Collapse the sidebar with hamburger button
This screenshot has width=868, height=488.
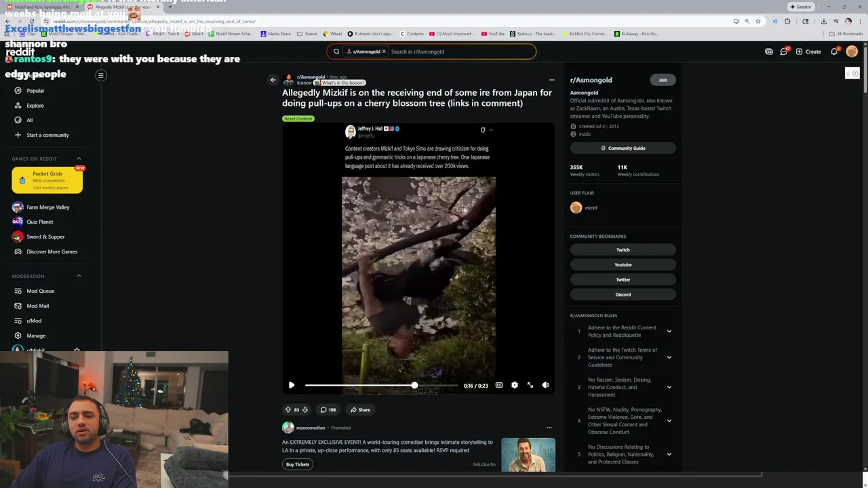[x=101, y=75]
